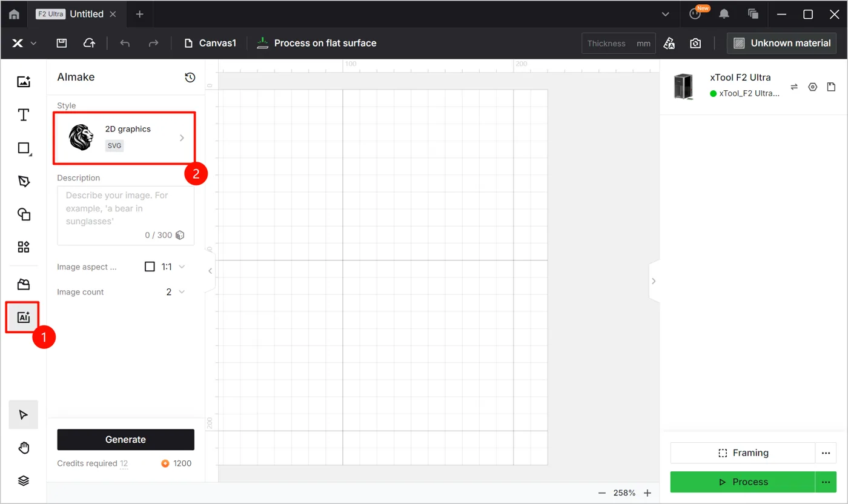Open more options beside Framing
The width and height of the screenshot is (848, 504).
(x=826, y=453)
